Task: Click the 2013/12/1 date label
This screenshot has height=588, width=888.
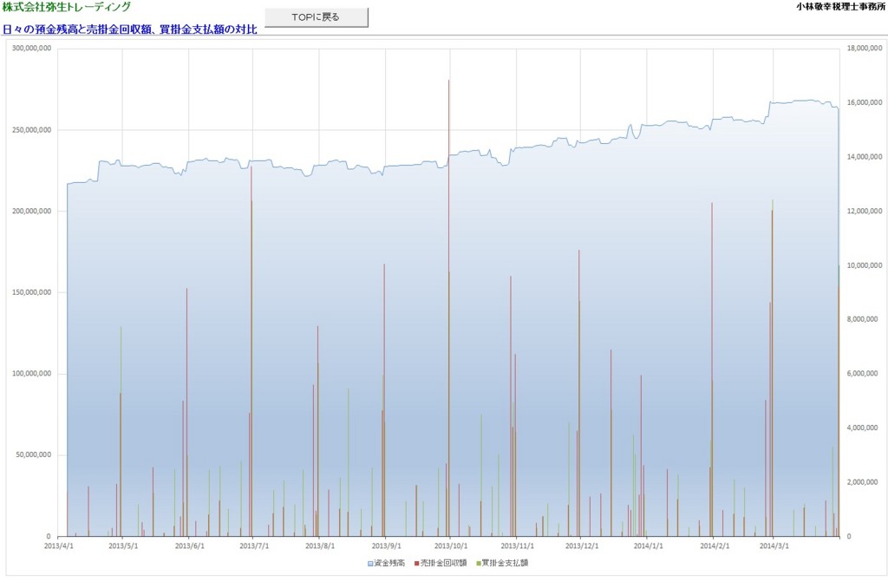Action: (x=582, y=546)
